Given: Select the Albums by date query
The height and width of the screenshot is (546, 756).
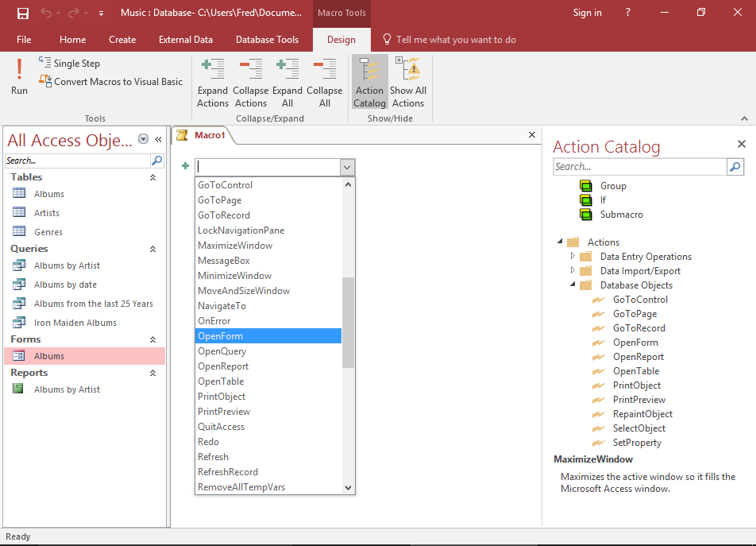Looking at the screenshot, I should click(65, 285).
